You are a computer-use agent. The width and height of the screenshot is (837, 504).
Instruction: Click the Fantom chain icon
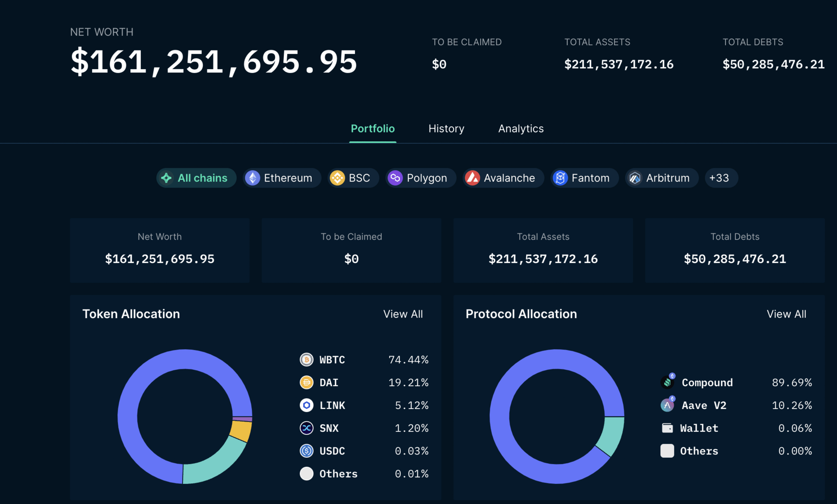pyautogui.click(x=560, y=178)
